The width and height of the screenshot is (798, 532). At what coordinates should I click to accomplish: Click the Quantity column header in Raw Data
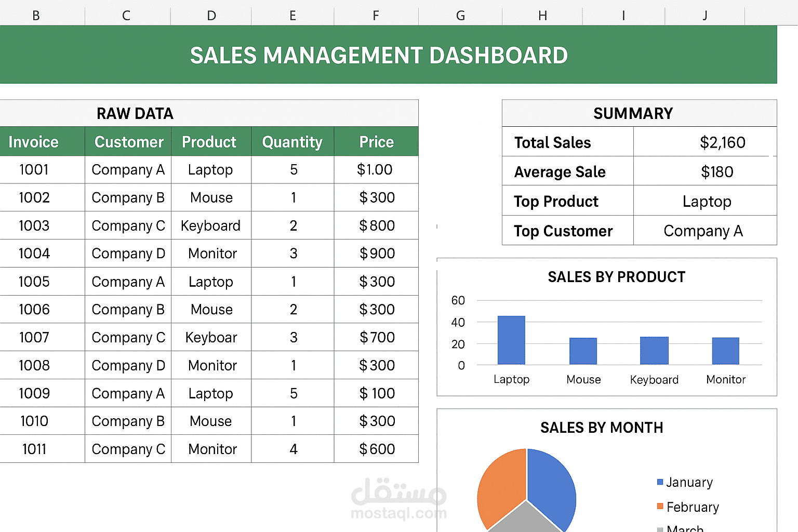click(x=292, y=141)
